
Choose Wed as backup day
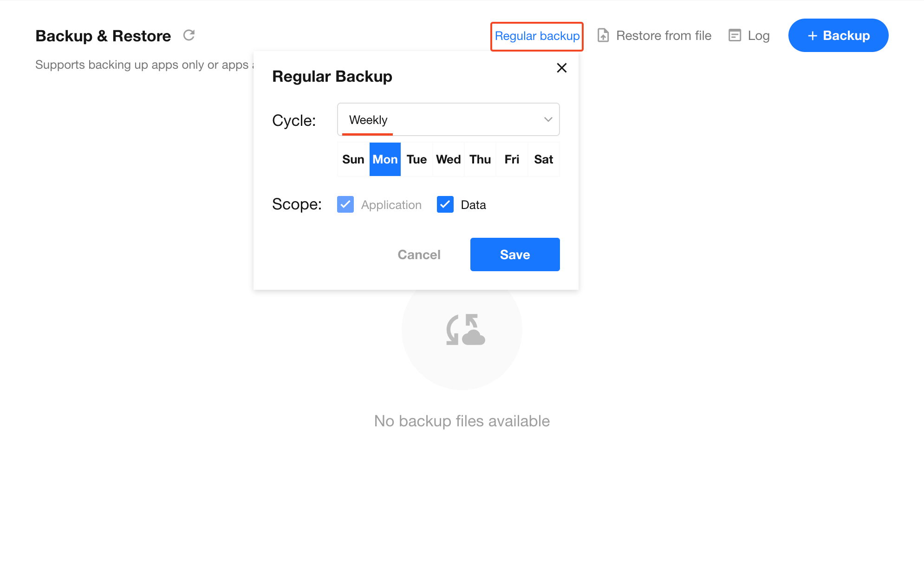point(448,159)
